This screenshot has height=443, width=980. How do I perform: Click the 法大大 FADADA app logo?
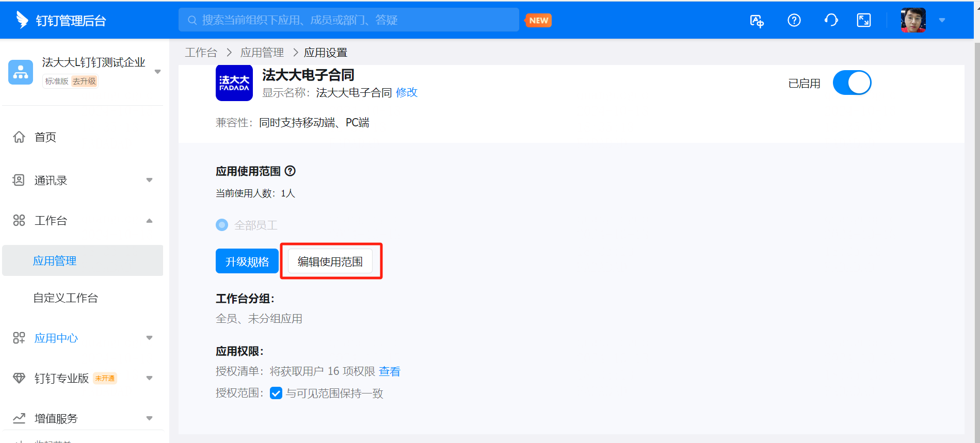click(x=234, y=83)
